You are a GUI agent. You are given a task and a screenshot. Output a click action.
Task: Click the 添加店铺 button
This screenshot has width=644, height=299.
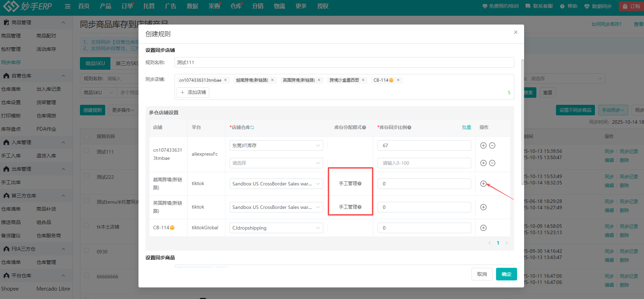(193, 93)
